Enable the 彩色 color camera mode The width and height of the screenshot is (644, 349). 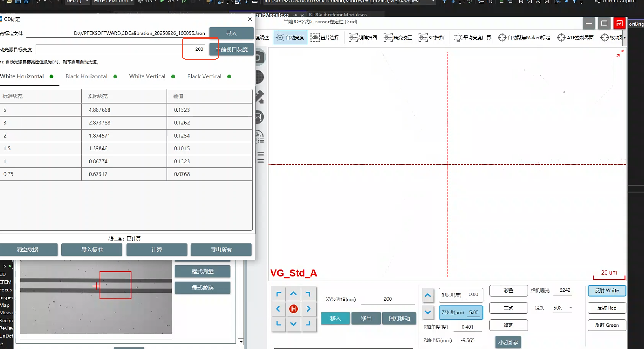tap(508, 290)
